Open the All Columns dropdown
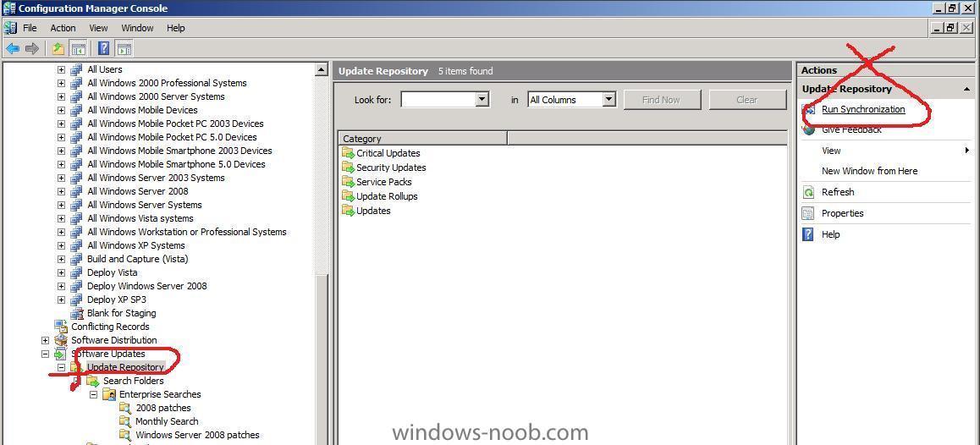Viewport: 980px width, 445px height. 608,99
